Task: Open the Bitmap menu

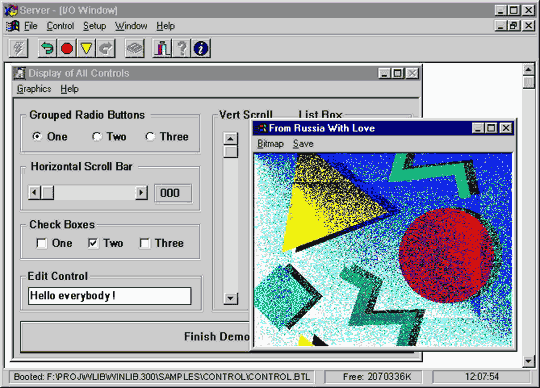Action: (x=270, y=144)
